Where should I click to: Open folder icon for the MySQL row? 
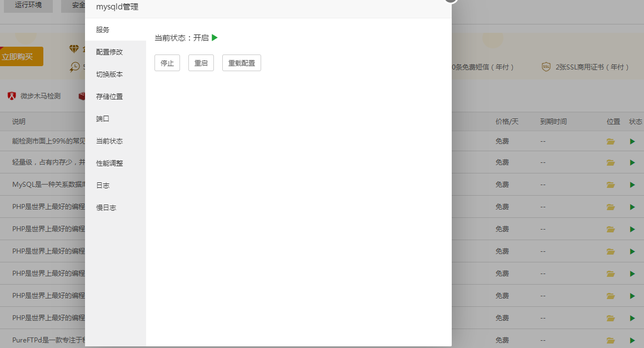click(610, 185)
